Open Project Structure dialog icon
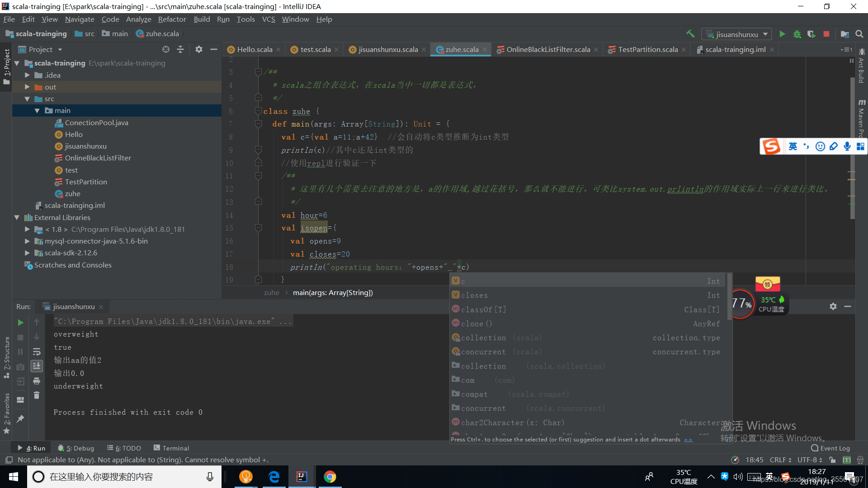868x488 pixels. (x=844, y=34)
